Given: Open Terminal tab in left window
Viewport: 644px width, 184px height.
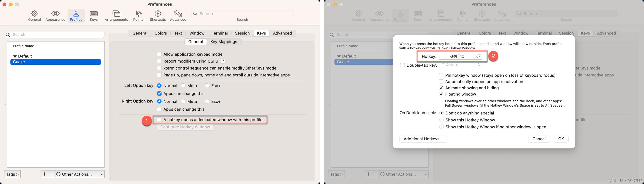Looking at the screenshot, I should pos(220,33).
